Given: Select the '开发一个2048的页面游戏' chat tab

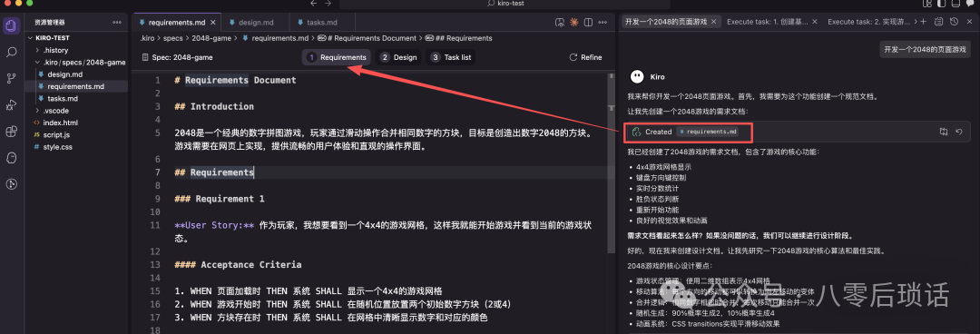Looking at the screenshot, I should point(666,22).
